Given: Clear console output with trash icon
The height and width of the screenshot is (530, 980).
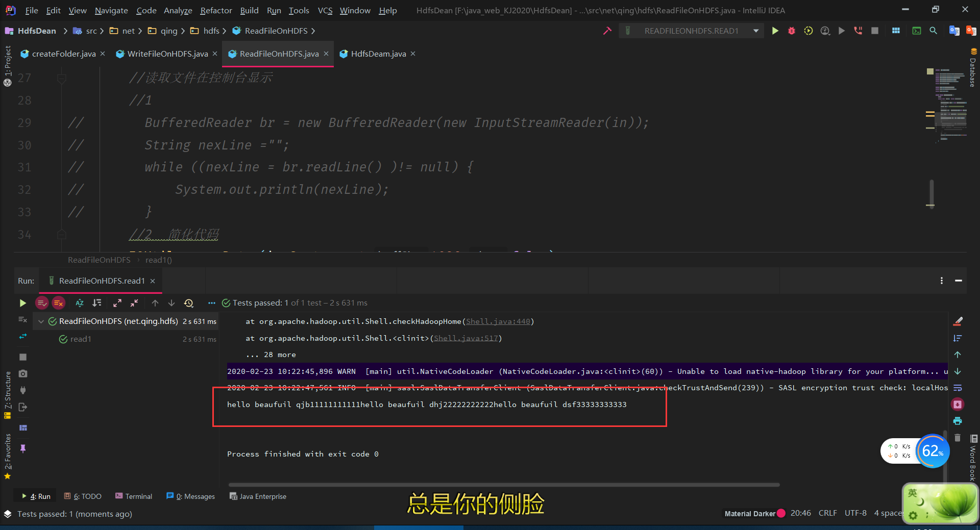Looking at the screenshot, I should [958, 438].
